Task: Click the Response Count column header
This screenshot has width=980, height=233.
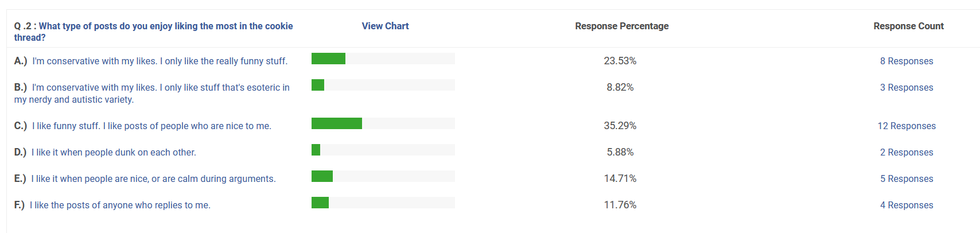Action: tap(908, 26)
